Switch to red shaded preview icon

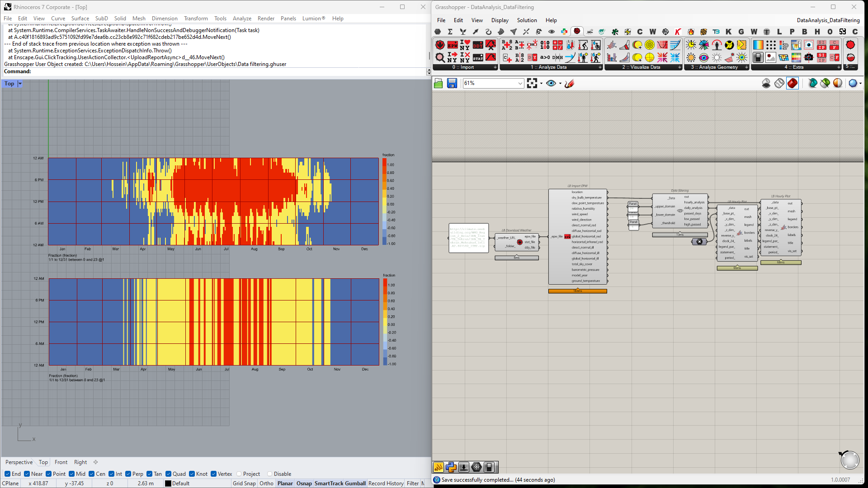(793, 83)
